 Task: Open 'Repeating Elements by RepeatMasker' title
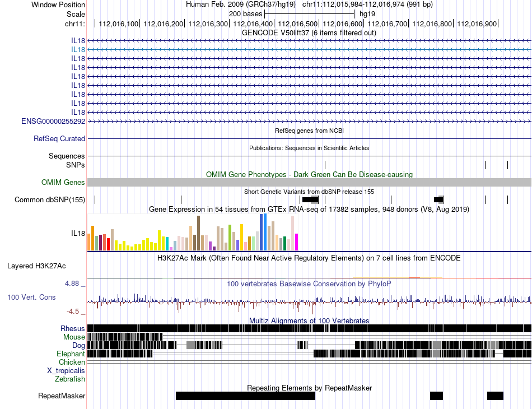309,388
